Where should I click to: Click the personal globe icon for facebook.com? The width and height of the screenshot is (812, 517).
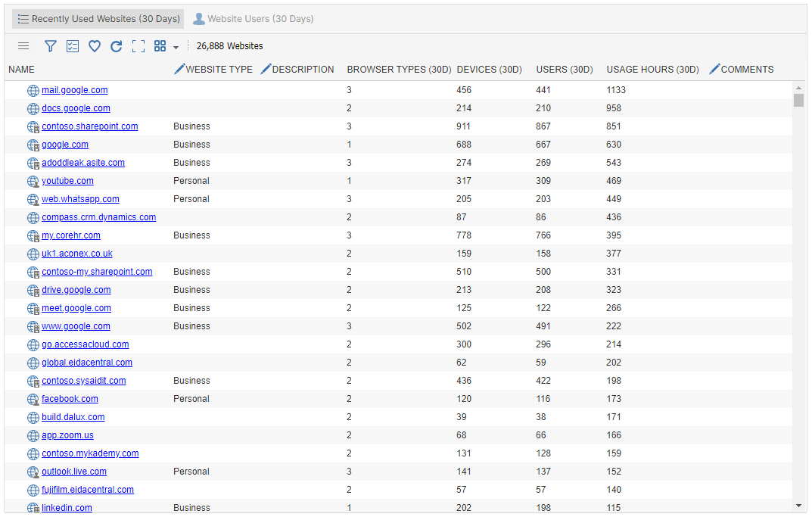click(x=33, y=399)
